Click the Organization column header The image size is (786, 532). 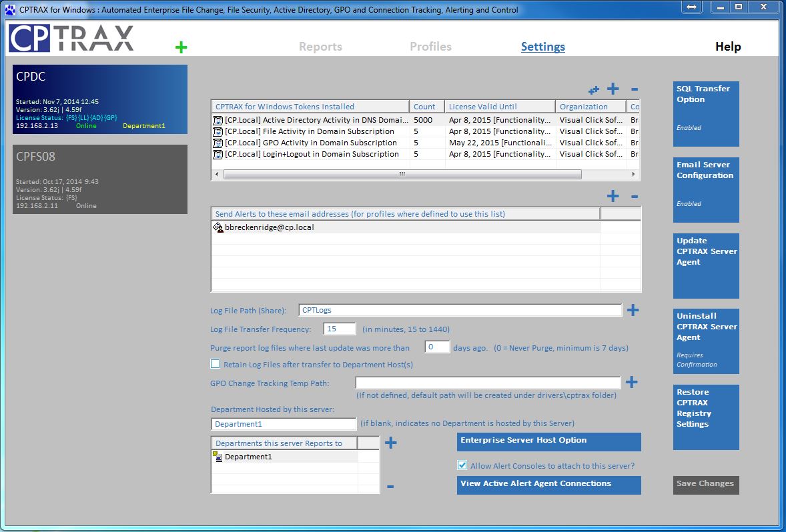(x=591, y=106)
